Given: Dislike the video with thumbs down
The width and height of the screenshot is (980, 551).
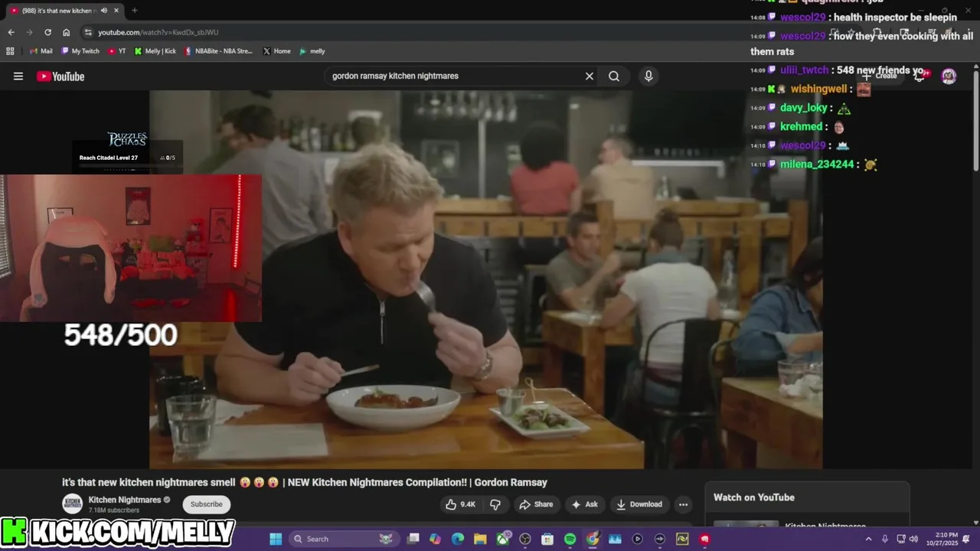Looking at the screenshot, I should pos(495,504).
